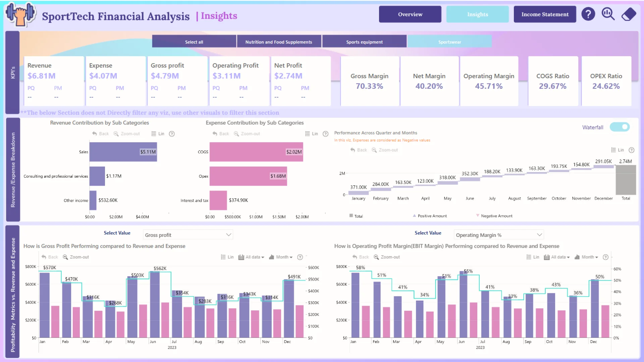Toggle Total legend item in waterfall chart
This screenshot has width=644, height=362.
[x=356, y=216]
